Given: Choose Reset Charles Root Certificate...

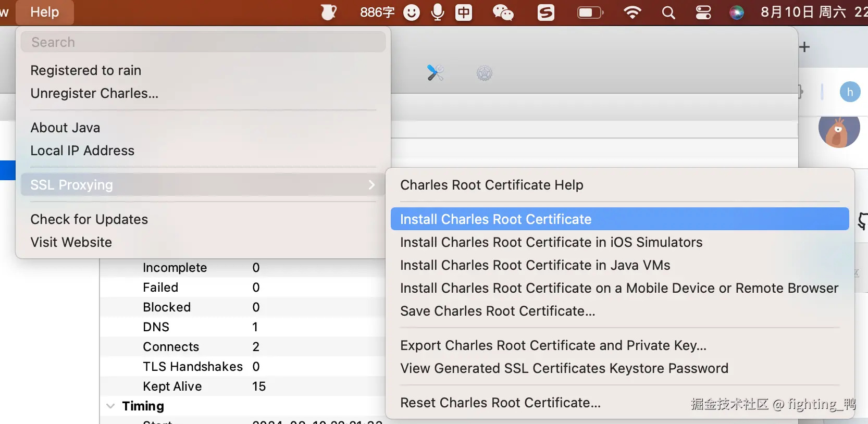Looking at the screenshot, I should [620, 403].
